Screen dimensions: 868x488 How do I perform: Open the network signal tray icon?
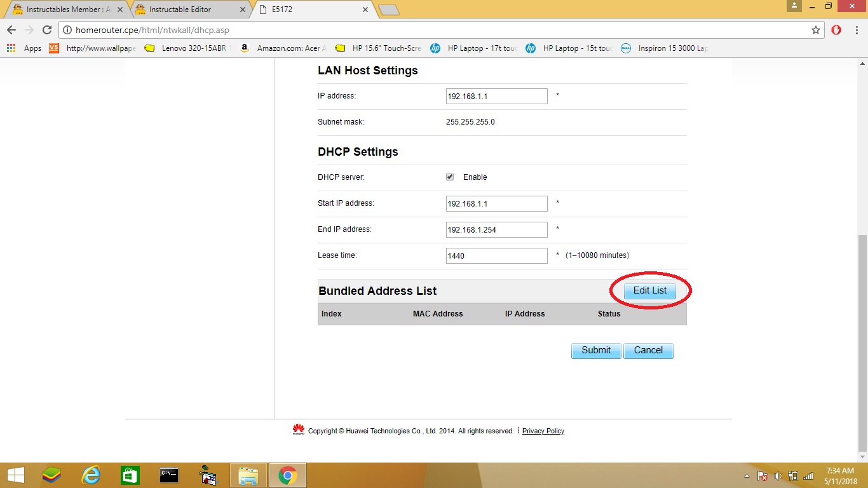[808, 476]
